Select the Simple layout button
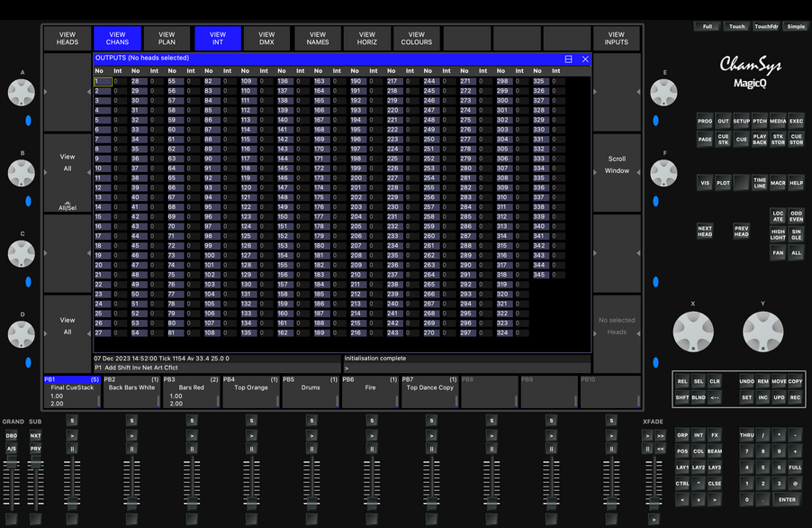Viewport: 812px width, 528px height. [796, 26]
